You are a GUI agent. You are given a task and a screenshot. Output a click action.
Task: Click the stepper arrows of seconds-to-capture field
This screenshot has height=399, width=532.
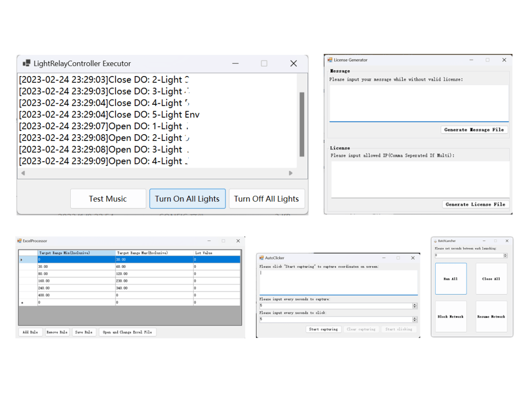click(414, 306)
